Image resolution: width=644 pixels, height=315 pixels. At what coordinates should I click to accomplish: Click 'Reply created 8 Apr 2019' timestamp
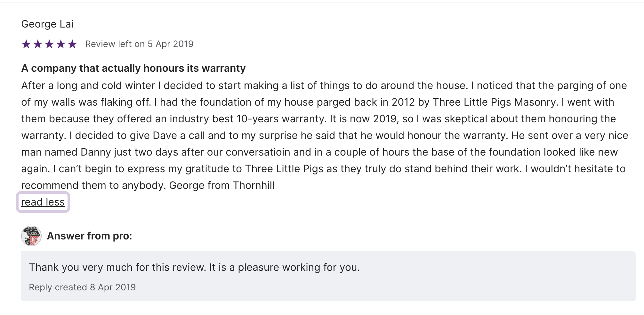(82, 287)
